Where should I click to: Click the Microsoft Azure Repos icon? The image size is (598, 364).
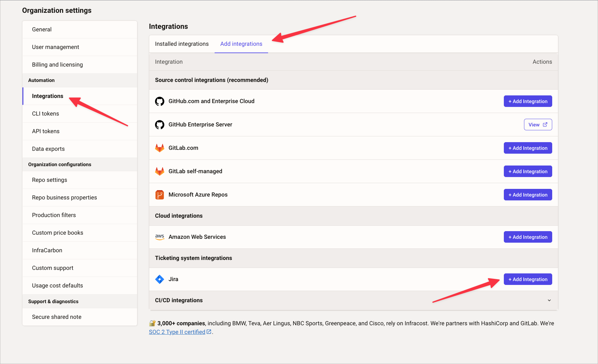[160, 195]
